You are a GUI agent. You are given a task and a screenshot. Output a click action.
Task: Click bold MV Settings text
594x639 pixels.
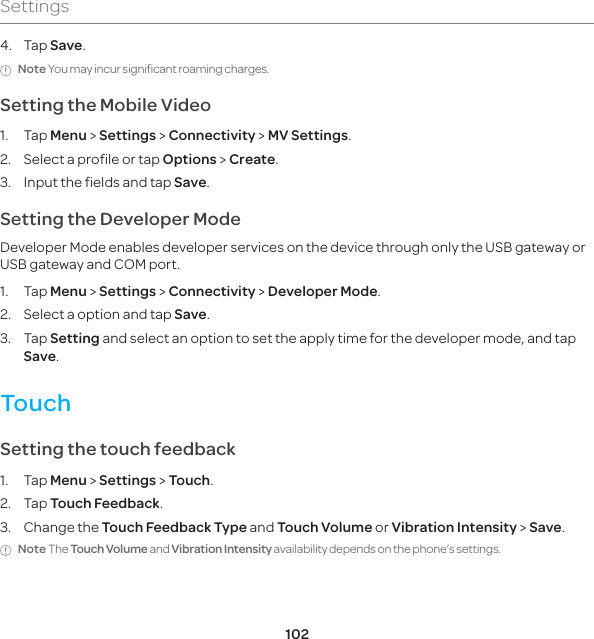coord(308,135)
